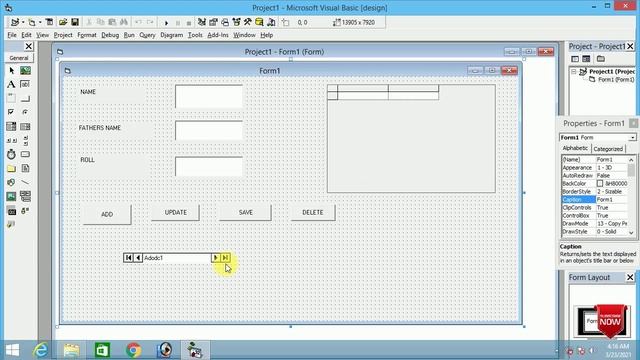Select the FileListBox tool in toolbox

point(25,169)
